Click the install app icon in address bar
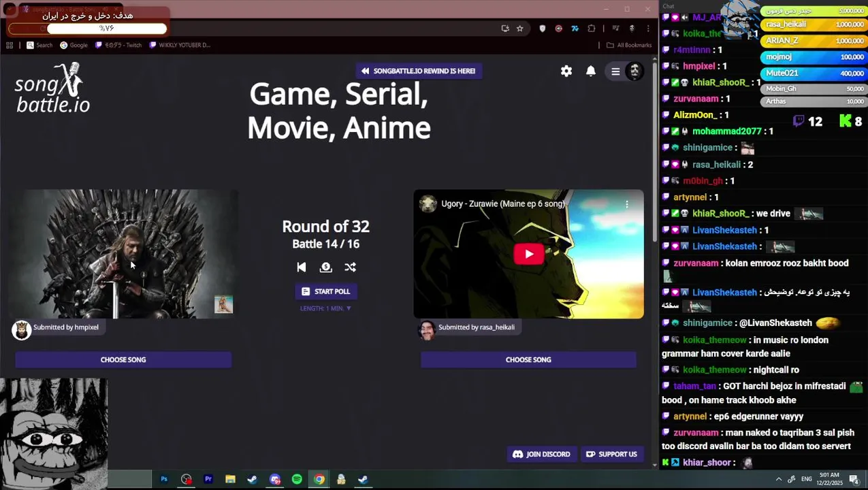Viewport: 868px width, 490px height. (x=504, y=29)
